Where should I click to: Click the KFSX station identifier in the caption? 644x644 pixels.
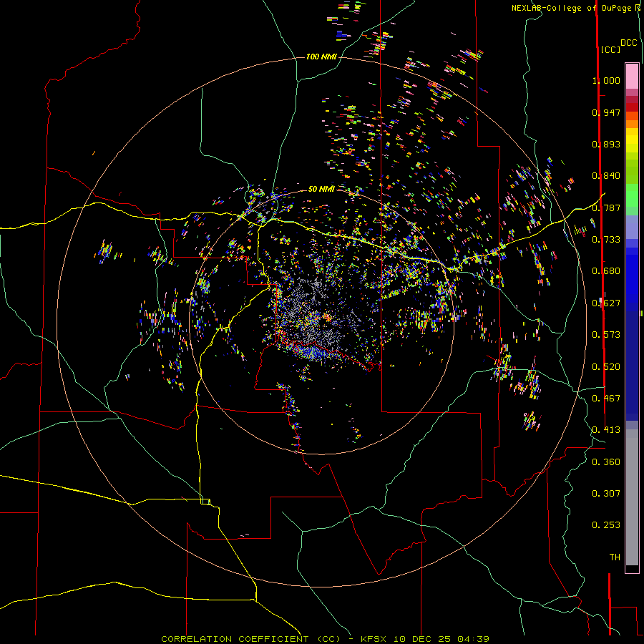pyautogui.click(x=374, y=639)
